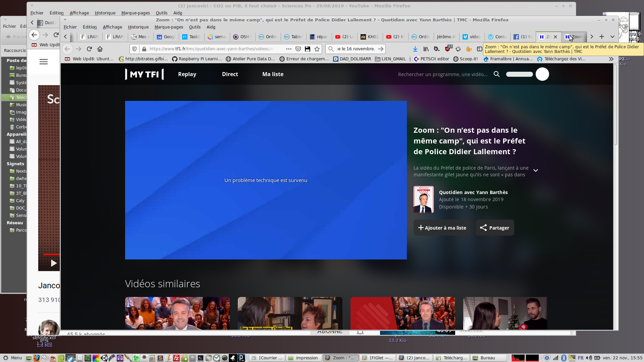Open page actions three-dots menu
The height and width of the screenshot is (362, 644).
point(288,49)
